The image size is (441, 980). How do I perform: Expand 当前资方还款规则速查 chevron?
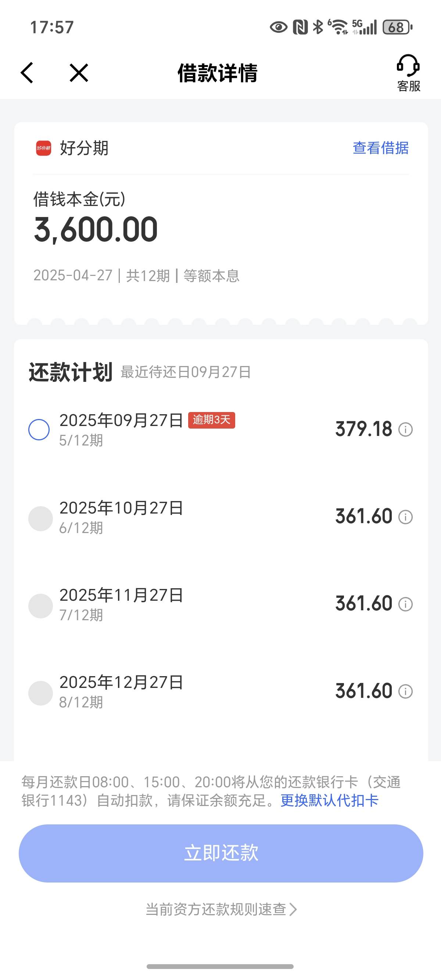click(x=293, y=910)
